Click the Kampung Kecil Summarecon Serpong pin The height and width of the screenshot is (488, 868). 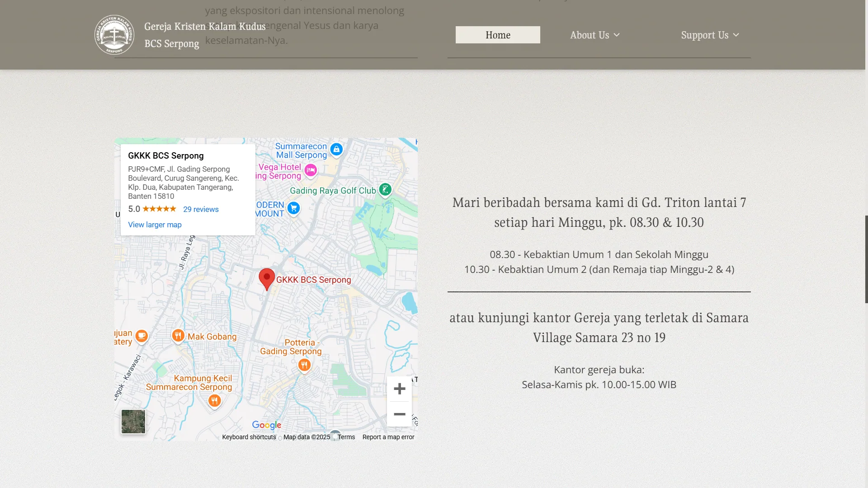point(214,401)
